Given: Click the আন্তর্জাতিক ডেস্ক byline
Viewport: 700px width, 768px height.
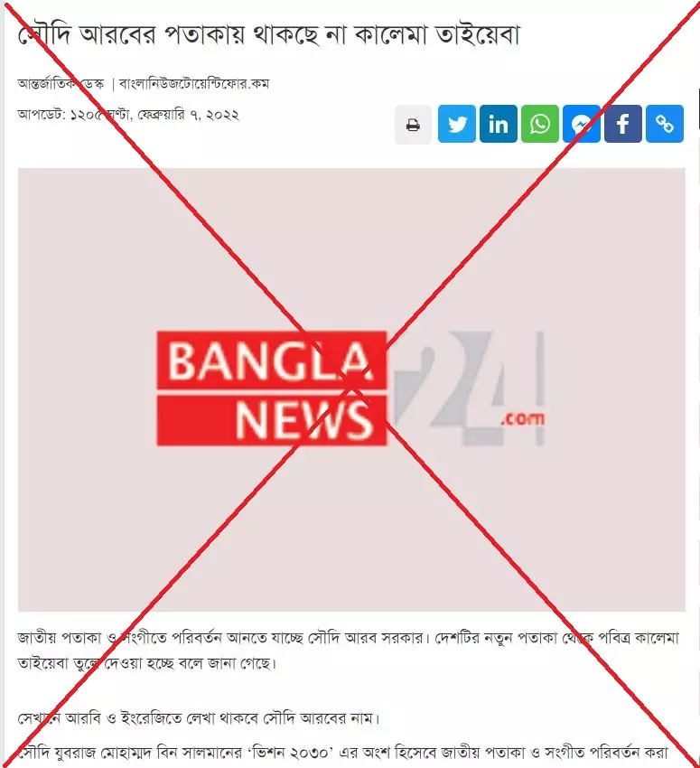Looking at the screenshot, I should pyautogui.click(x=61, y=84).
